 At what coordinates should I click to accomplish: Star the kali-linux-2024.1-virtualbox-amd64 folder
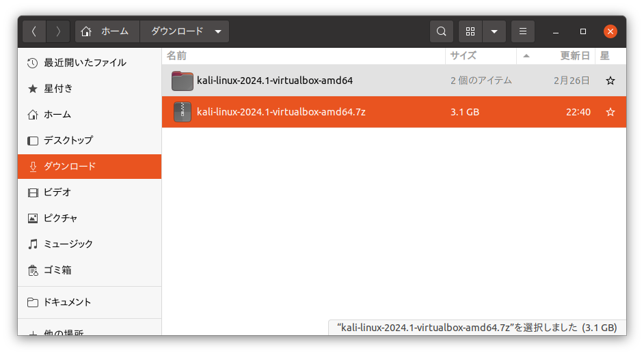point(611,81)
